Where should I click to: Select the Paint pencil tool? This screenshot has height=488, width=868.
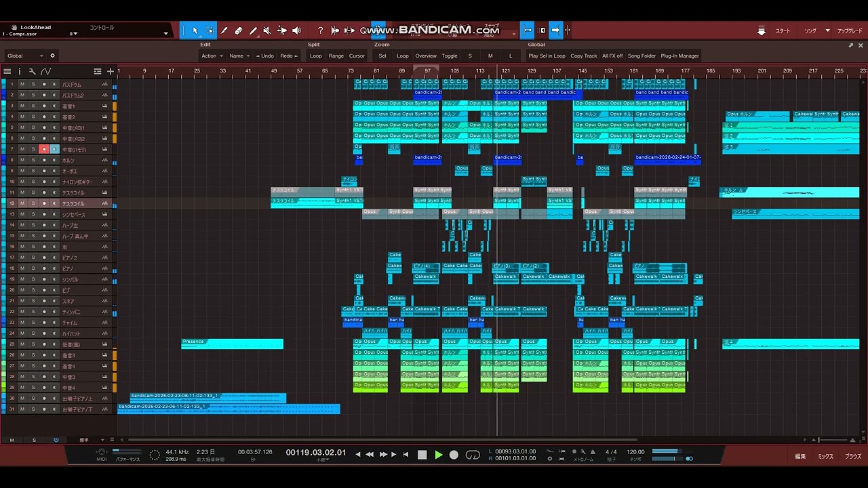click(253, 30)
